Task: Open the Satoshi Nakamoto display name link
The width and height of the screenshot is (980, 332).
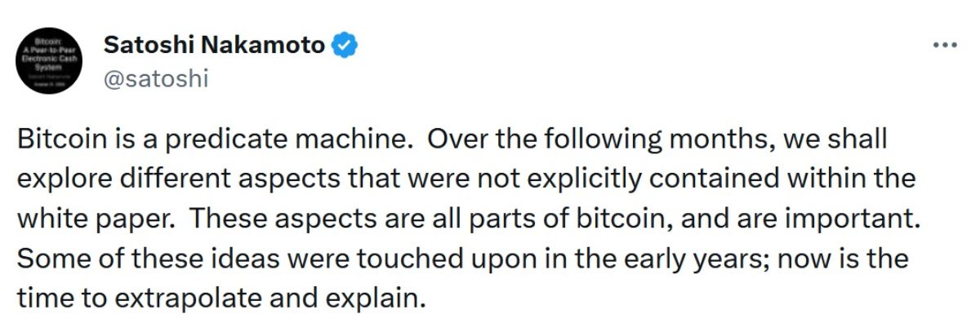Action: click(214, 46)
